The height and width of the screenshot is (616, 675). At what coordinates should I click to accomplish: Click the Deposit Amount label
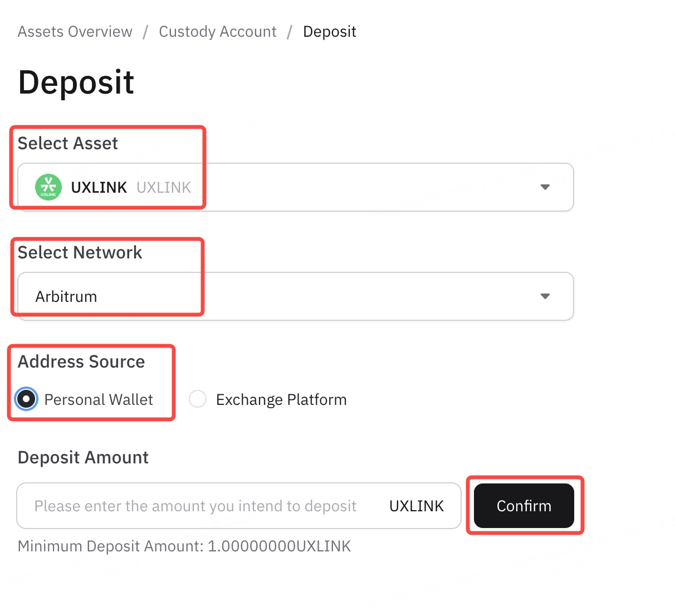pyautogui.click(x=84, y=458)
